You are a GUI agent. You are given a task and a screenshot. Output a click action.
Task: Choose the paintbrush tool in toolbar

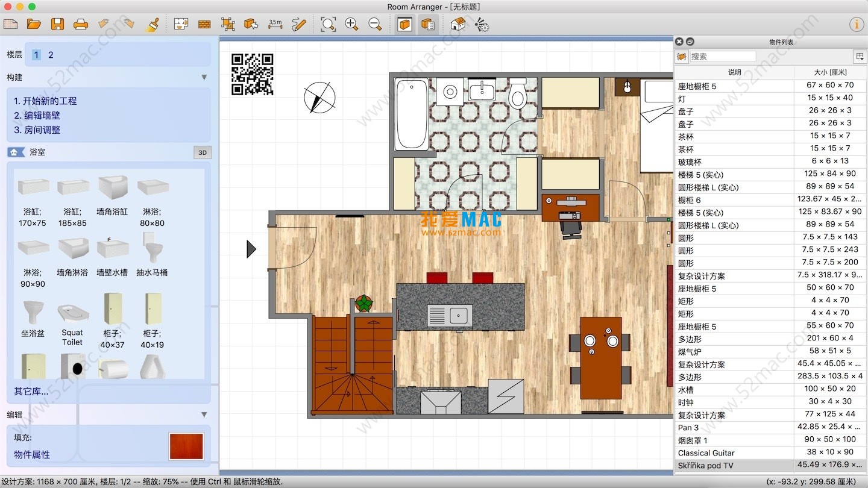tap(153, 24)
